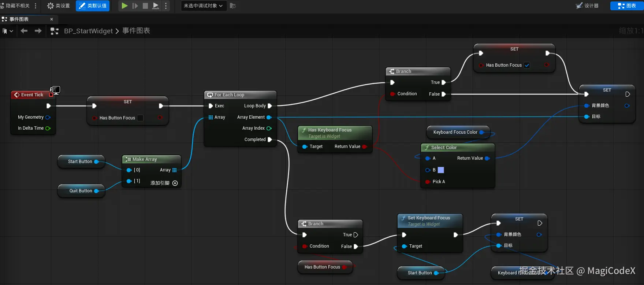Click the find debug object icon

pyautogui.click(x=233, y=6)
